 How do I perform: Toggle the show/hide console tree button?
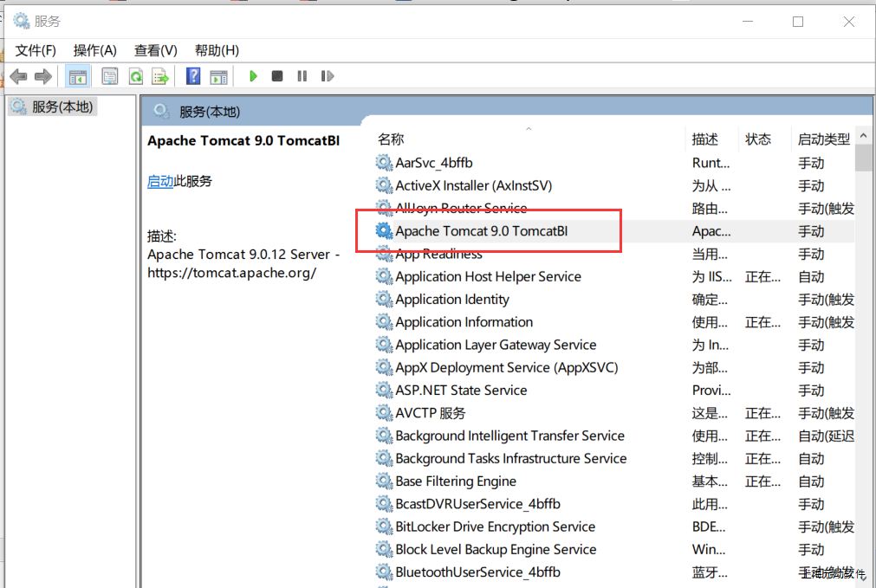[78, 76]
